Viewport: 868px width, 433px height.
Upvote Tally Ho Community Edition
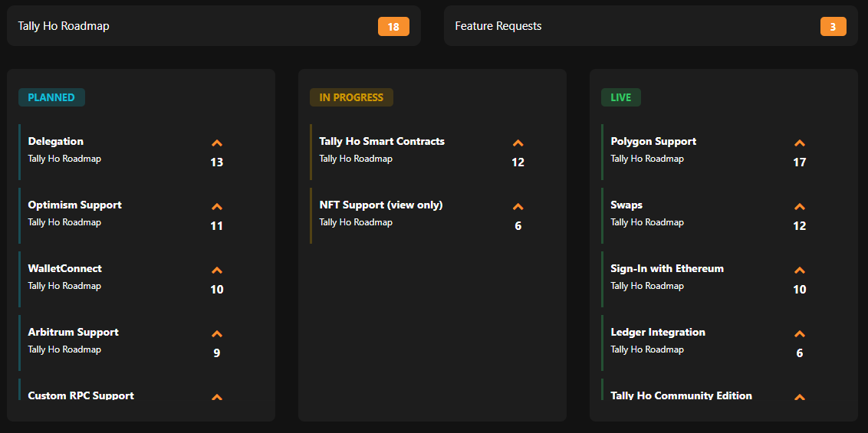[x=799, y=396]
